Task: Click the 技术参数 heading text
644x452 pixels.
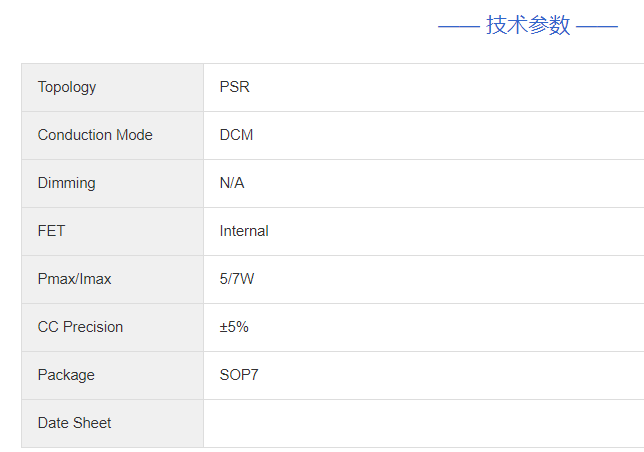Action: (528, 26)
